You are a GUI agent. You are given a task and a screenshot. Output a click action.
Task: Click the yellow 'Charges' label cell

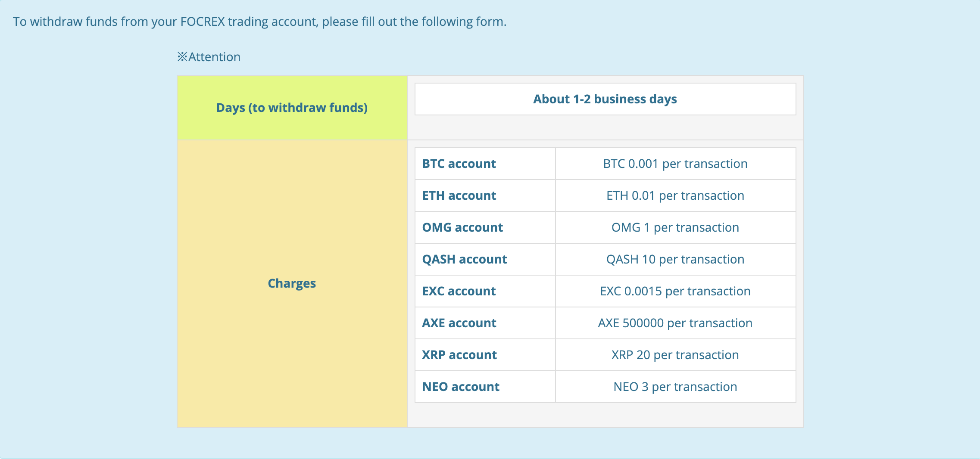point(292,283)
